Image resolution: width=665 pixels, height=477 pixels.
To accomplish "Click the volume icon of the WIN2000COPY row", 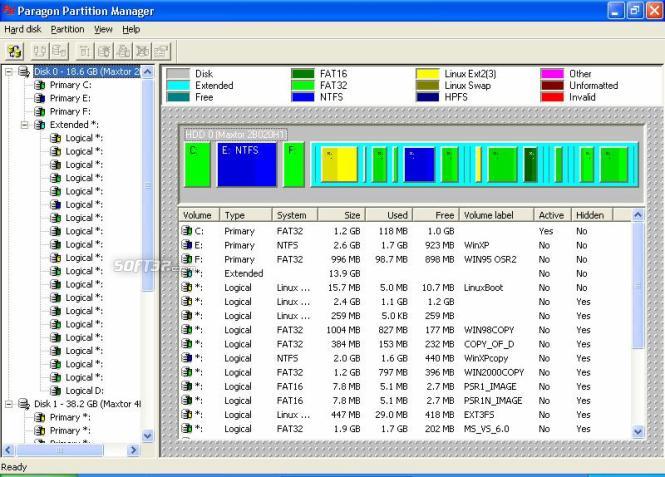I will [x=187, y=372].
